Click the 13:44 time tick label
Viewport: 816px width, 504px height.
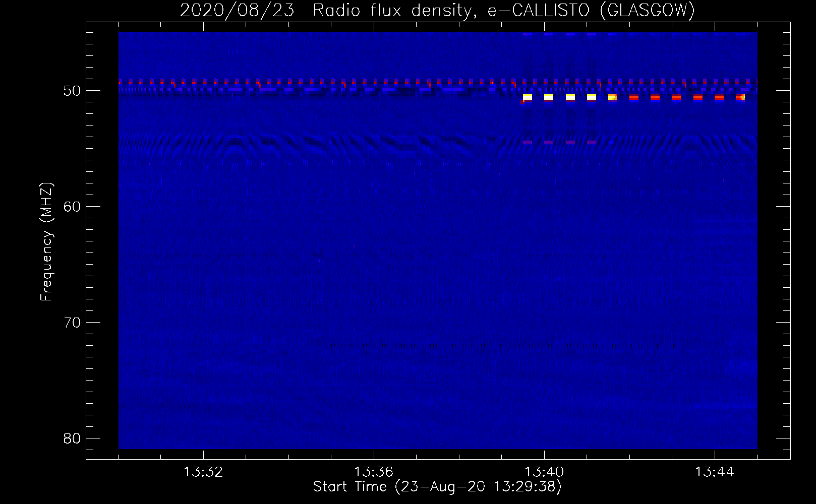point(715,472)
